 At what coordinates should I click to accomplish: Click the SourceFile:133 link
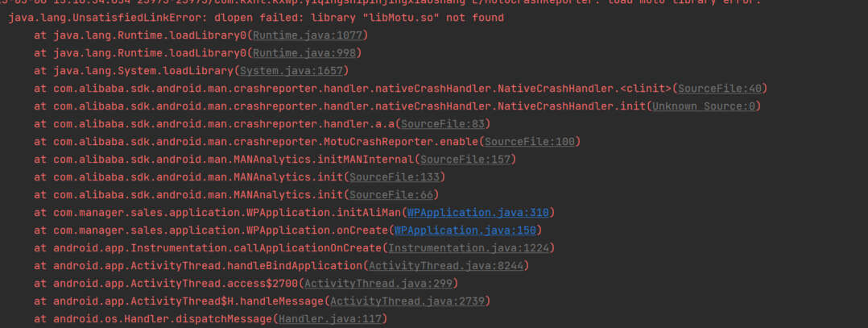(395, 177)
